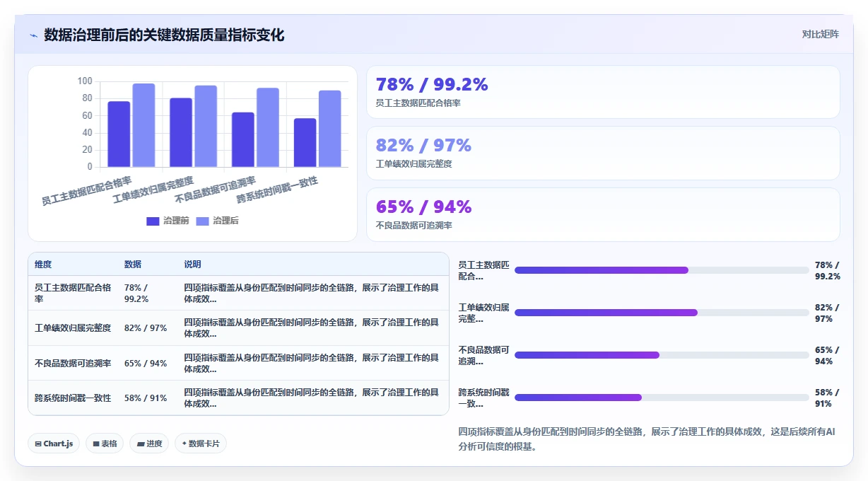Click the 工单绩效归属完整度 progress bar

[662, 313]
